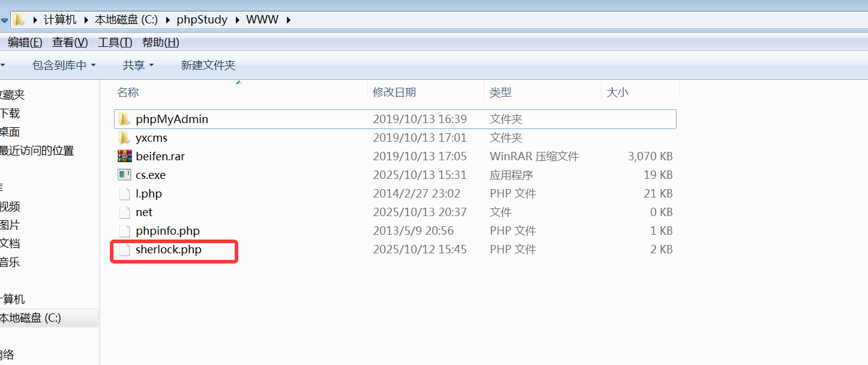Select the l.php file icon
Image resolution: width=868 pixels, height=365 pixels.
[x=124, y=193]
